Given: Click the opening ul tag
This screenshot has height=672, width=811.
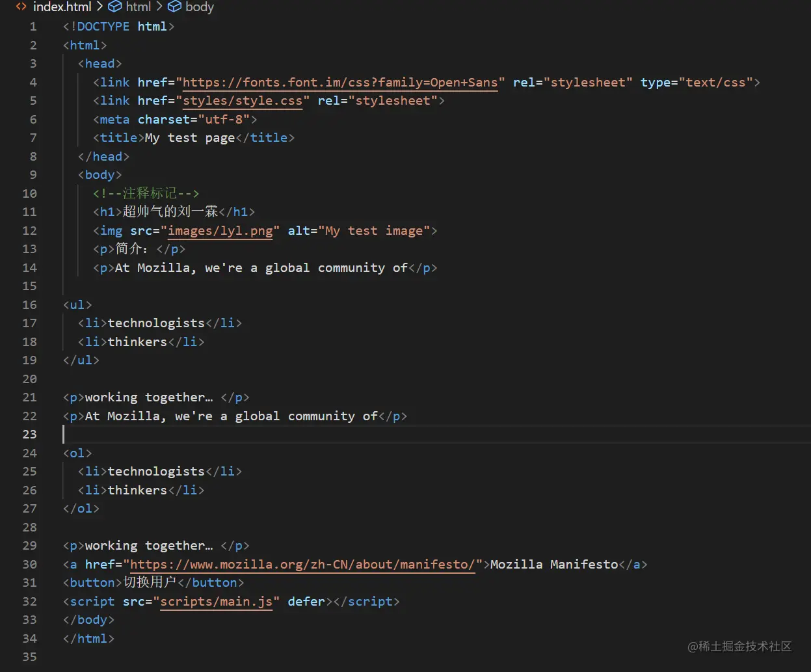Looking at the screenshot, I should (77, 305).
